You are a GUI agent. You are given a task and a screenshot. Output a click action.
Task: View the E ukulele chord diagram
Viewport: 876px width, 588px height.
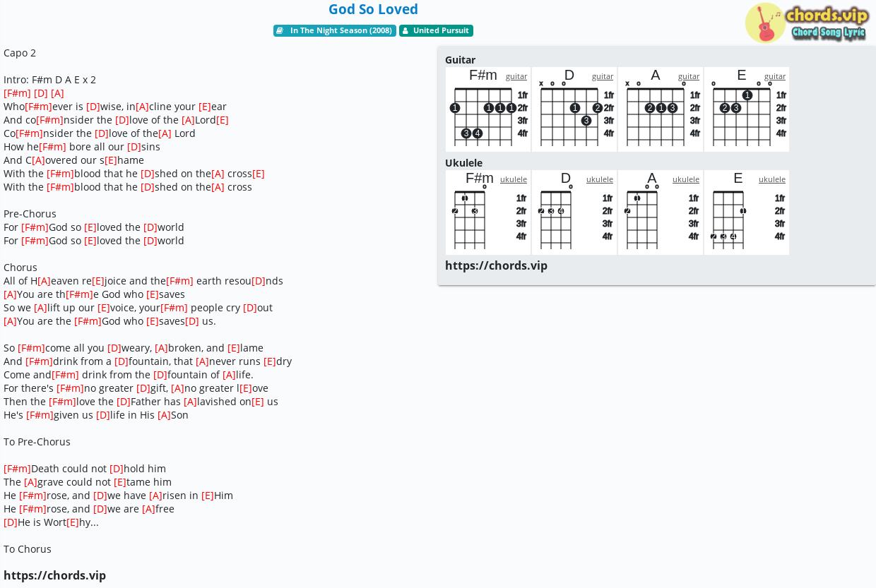point(747,212)
